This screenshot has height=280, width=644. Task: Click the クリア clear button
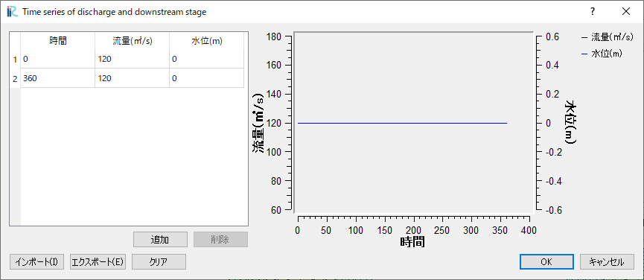click(x=159, y=261)
